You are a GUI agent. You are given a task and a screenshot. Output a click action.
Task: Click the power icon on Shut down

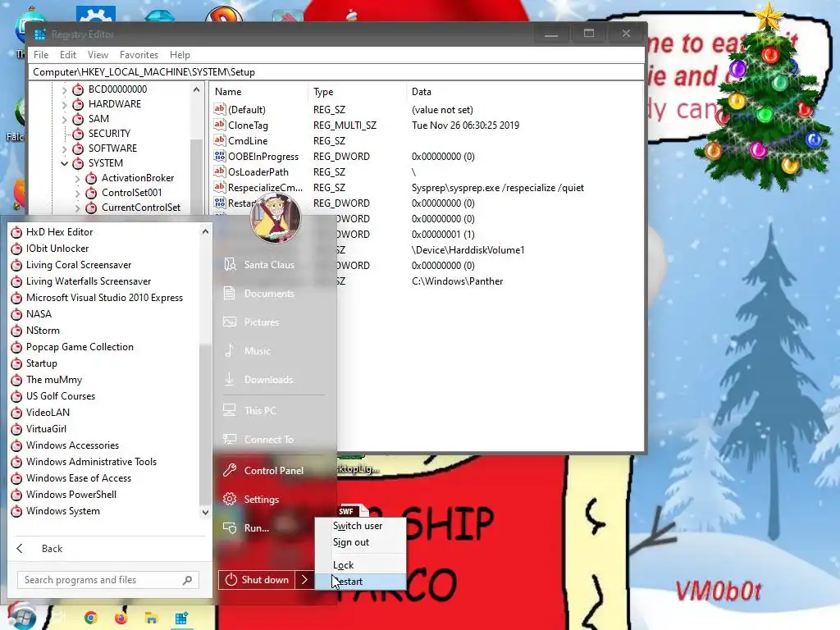(x=231, y=580)
